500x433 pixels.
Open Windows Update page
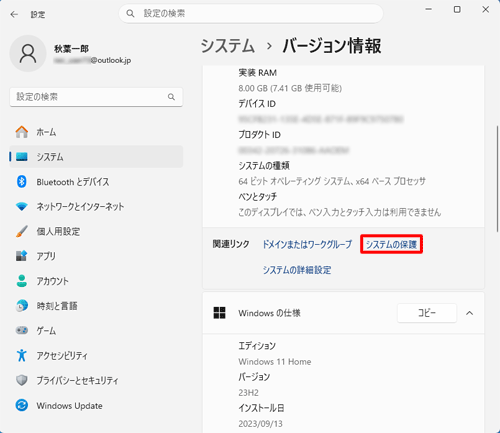click(96, 405)
